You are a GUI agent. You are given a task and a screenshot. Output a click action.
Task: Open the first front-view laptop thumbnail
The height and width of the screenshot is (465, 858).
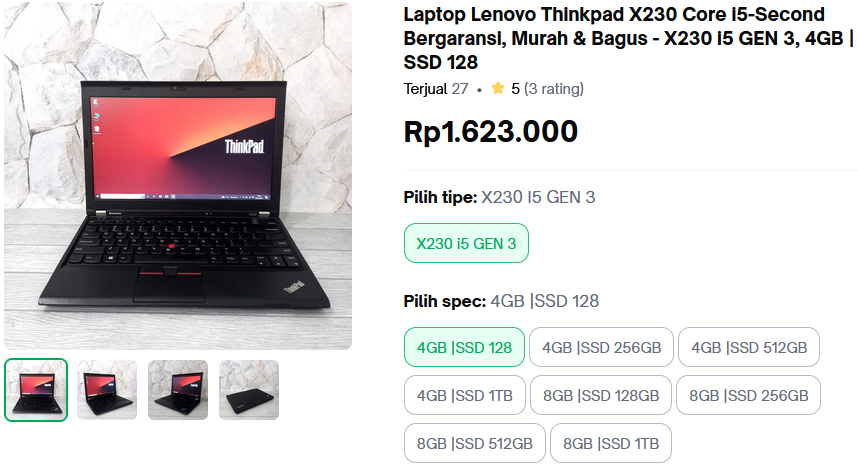click(36, 390)
